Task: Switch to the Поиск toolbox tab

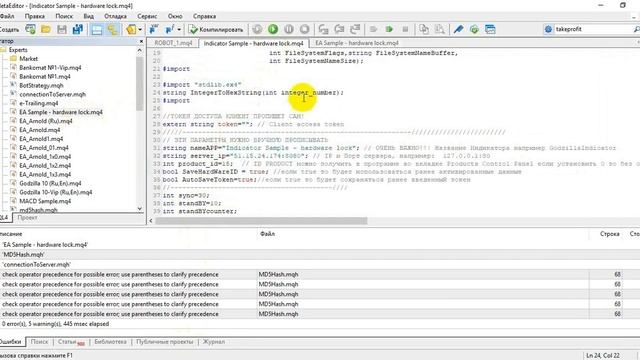Action: 39,342
